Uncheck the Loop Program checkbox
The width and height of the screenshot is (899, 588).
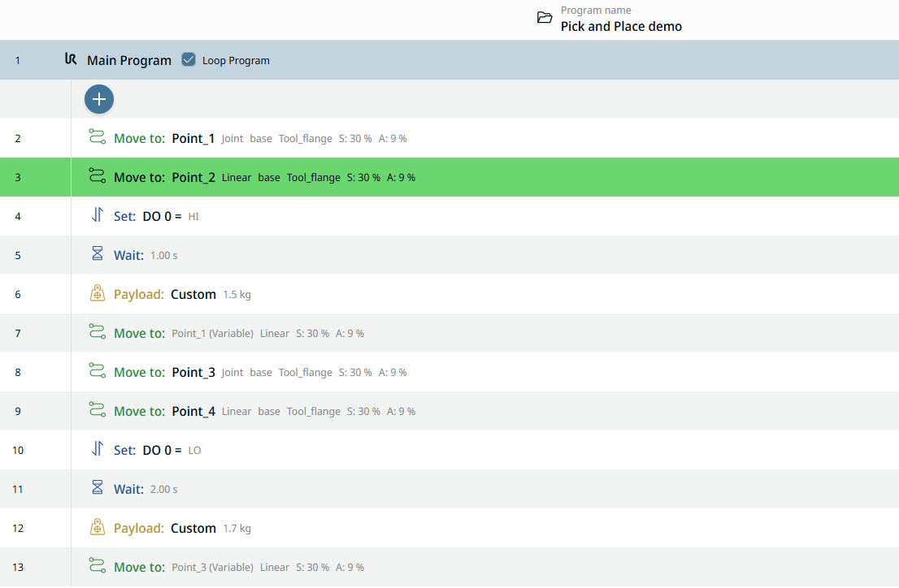pos(189,60)
